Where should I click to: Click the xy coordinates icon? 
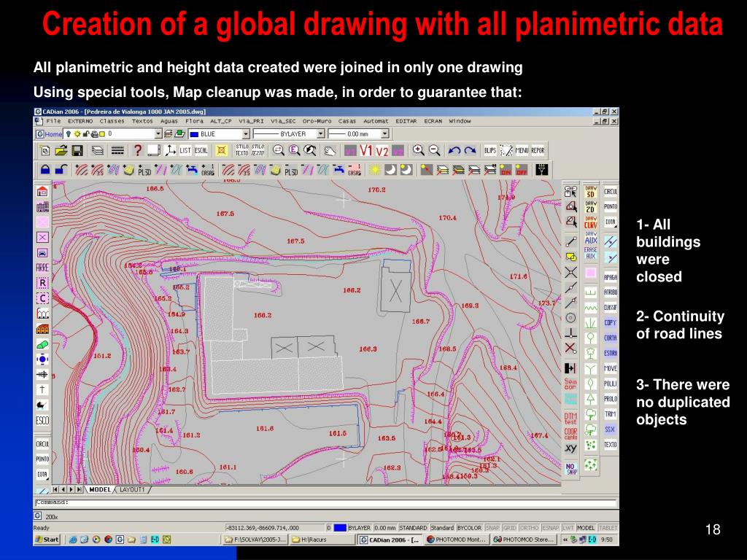[570, 448]
